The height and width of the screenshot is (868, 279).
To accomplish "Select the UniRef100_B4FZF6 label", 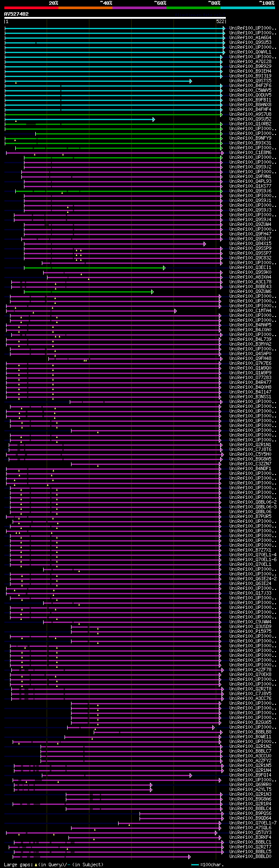I will pos(250,85).
